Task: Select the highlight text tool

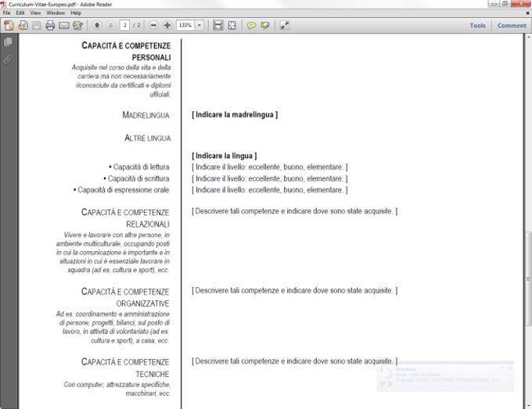Action: click(x=265, y=26)
